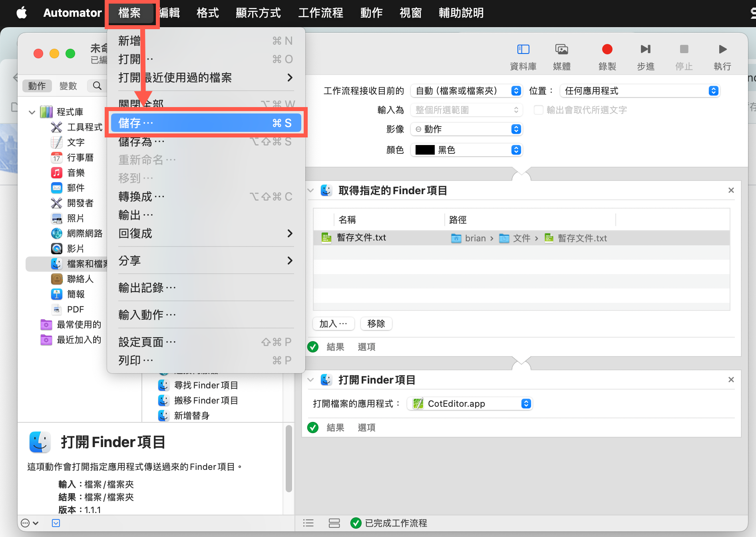Click the description panel scrollbar

pyautogui.click(x=288, y=459)
